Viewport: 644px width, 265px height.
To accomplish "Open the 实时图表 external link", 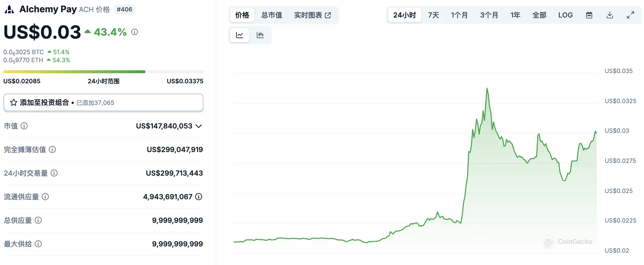I will pyautogui.click(x=312, y=15).
